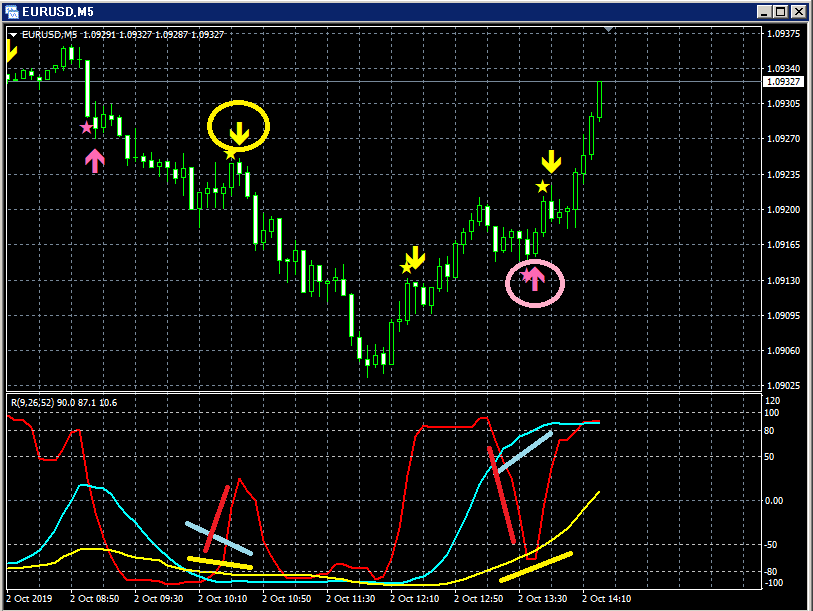This screenshot has height=611, width=813.
Task: Click the 2 Oct 2019 date label
Action: (x=29, y=599)
